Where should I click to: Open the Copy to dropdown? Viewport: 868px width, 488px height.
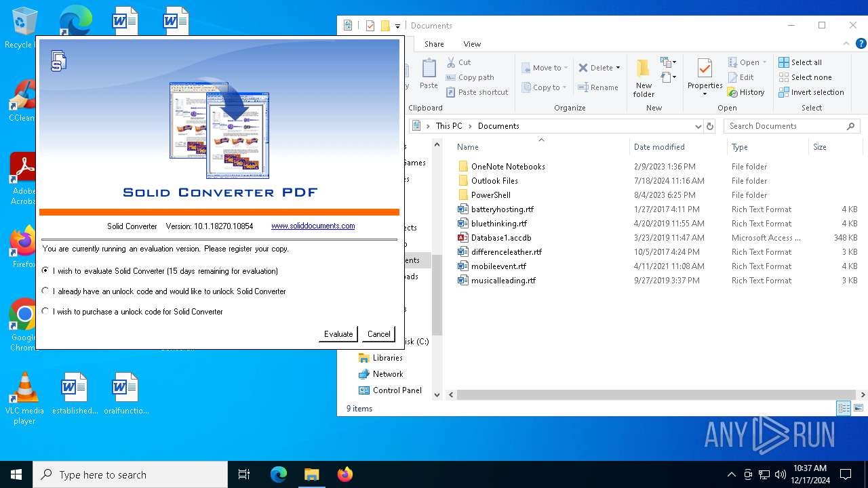[544, 87]
